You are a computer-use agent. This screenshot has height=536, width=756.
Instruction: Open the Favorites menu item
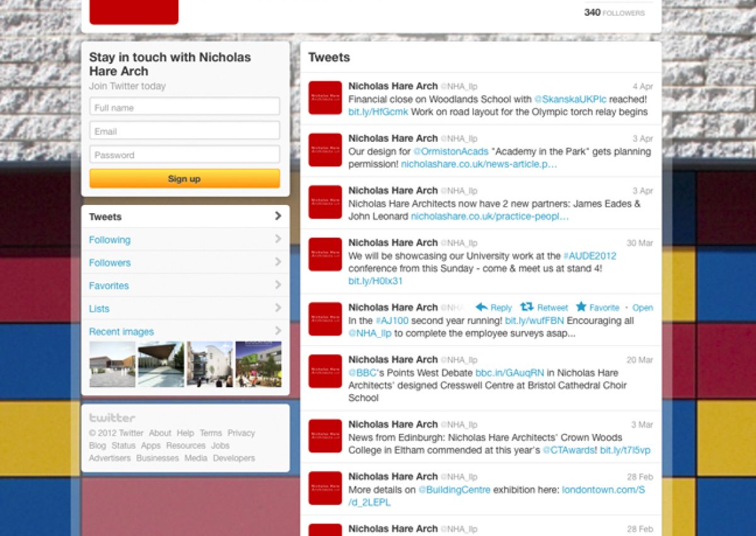click(x=108, y=286)
